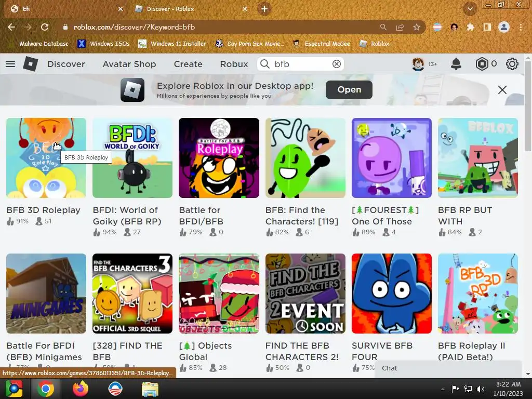The image size is (532, 399).
Task: Open the Robux nav item
Action: click(234, 64)
